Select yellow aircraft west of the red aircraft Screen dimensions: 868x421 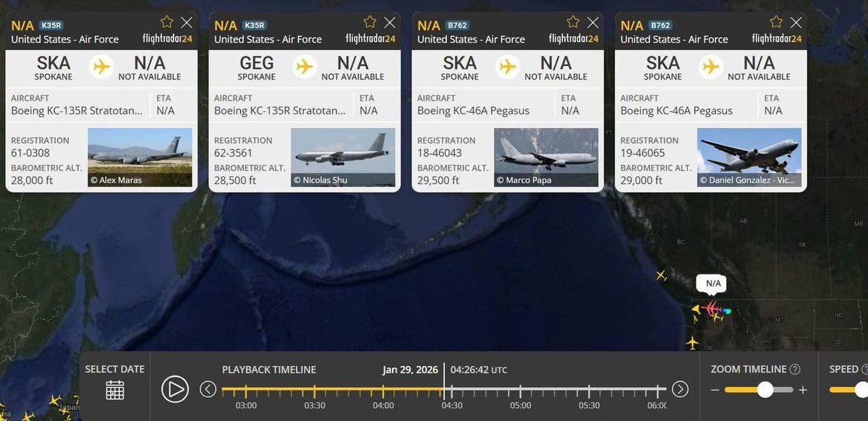696,309
